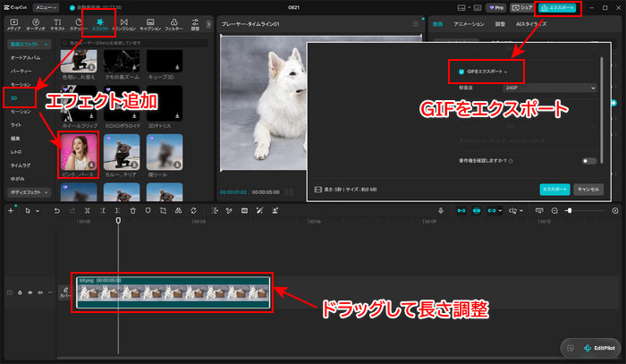Check the GIFをエクスポート checkbox
626x364 pixels.
[x=461, y=72]
